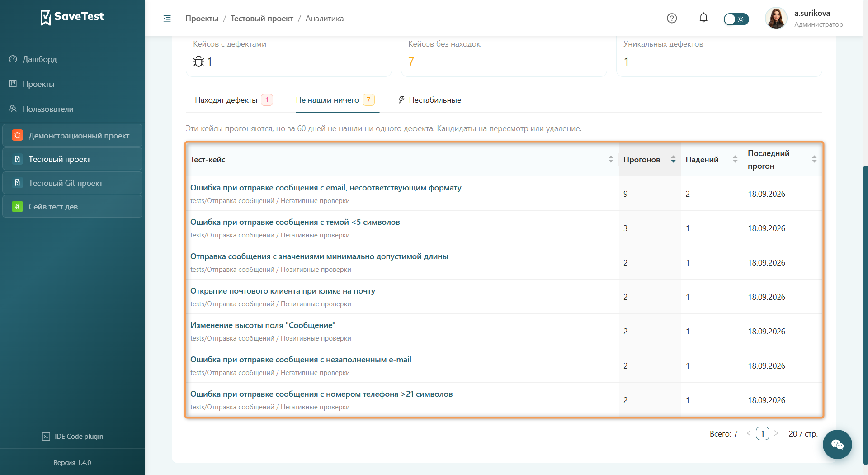The height and width of the screenshot is (475, 868).
Task: Go to Проекты breadcrumb link
Action: point(202,19)
